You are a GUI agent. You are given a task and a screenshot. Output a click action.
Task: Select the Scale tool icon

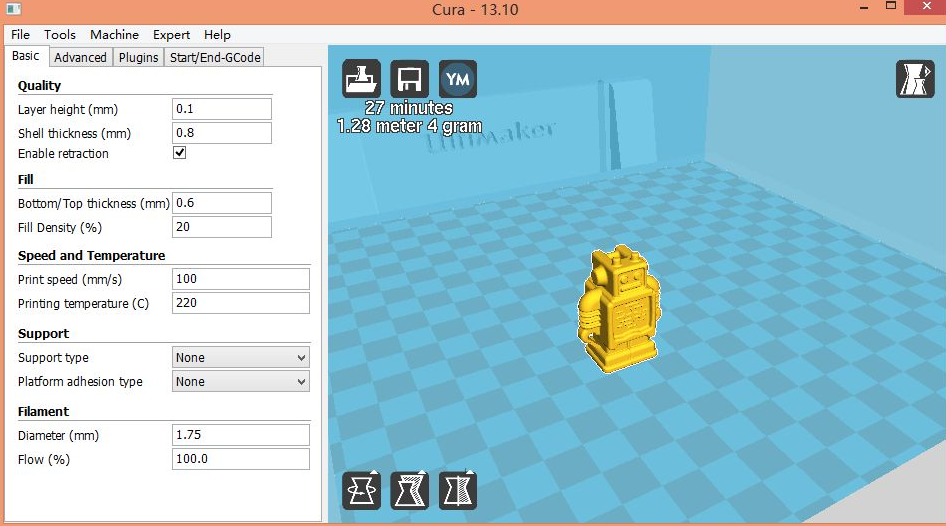[409, 491]
